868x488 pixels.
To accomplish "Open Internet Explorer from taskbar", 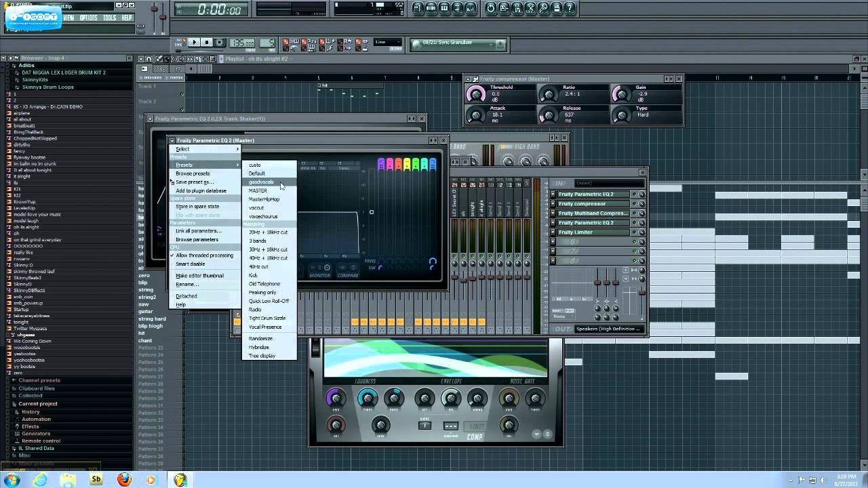I will pos(41,480).
